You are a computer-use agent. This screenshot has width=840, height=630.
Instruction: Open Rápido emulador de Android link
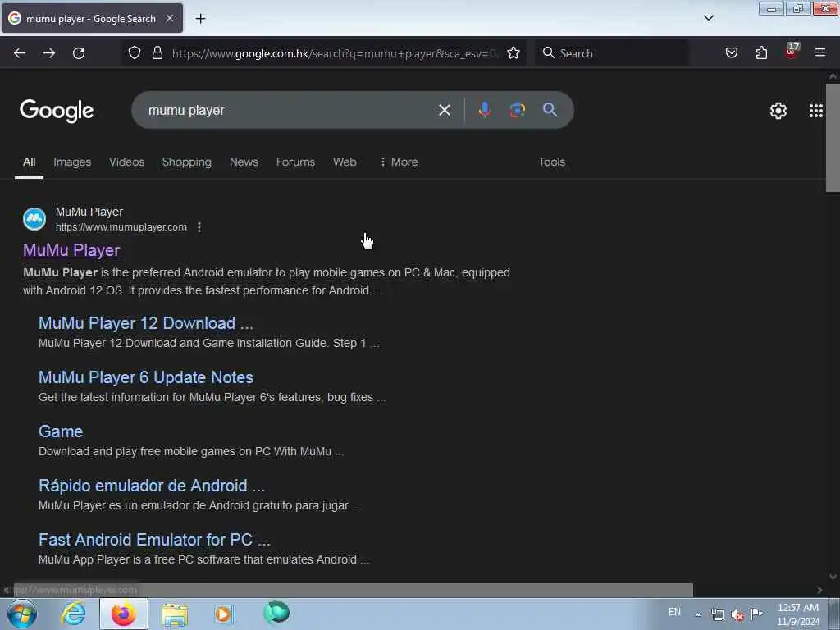click(152, 486)
